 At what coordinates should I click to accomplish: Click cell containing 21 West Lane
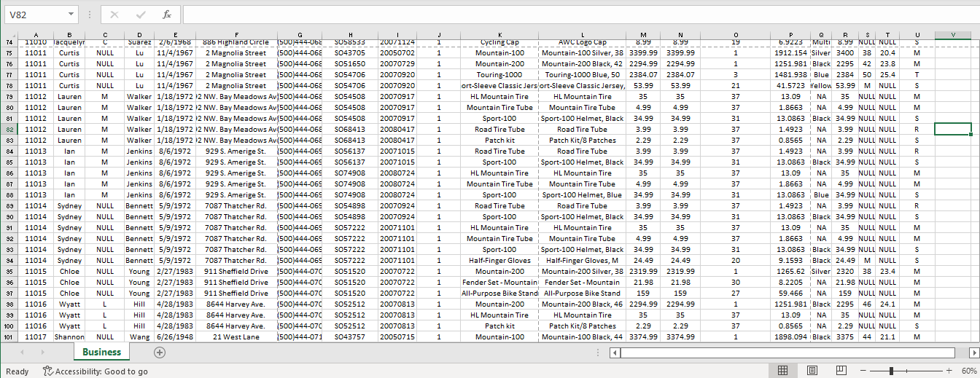click(x=236, y=336)
